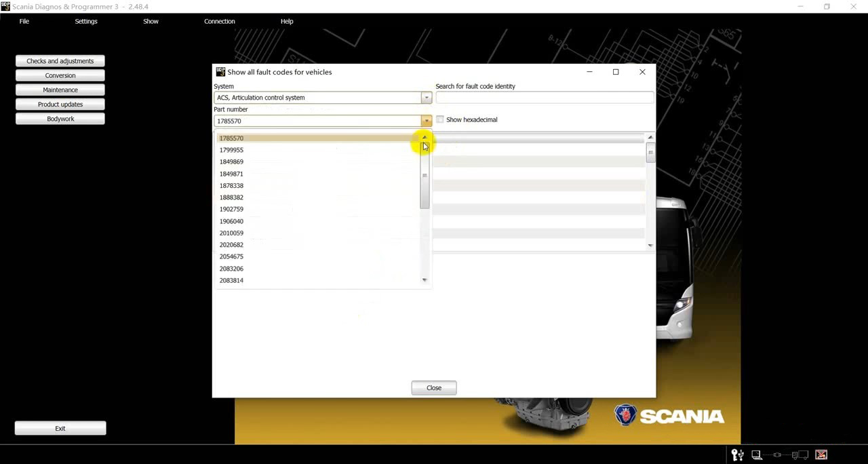Open the Connection menu

coord(220,21)
